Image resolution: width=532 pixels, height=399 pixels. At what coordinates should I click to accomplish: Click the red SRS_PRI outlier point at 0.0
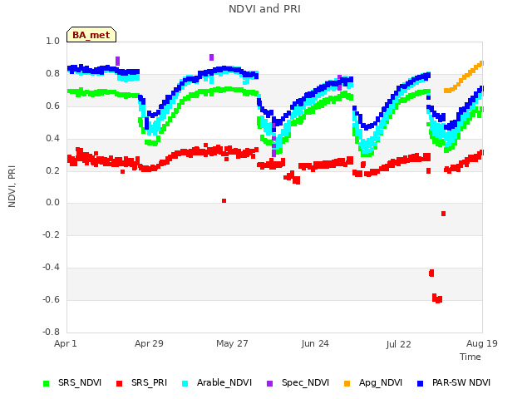coord(224,201)
